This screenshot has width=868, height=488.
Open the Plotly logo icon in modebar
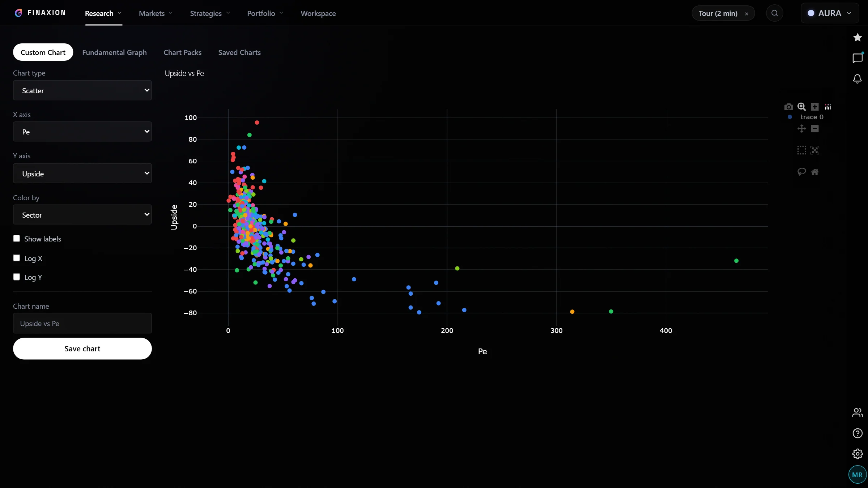pyautogui.click(x=827, y=107)
